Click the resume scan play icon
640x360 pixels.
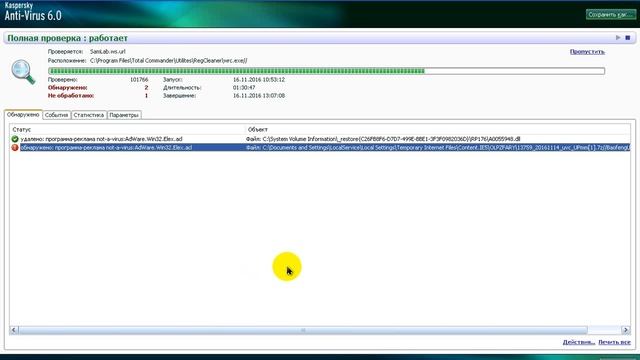[x=618, y=38]
